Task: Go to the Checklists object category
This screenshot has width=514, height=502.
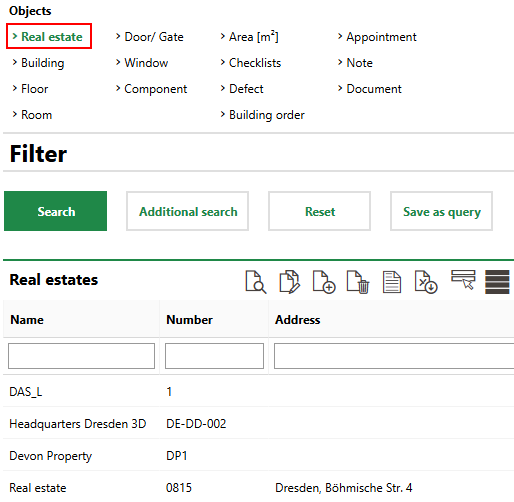Action: click(x=255, y=63)
